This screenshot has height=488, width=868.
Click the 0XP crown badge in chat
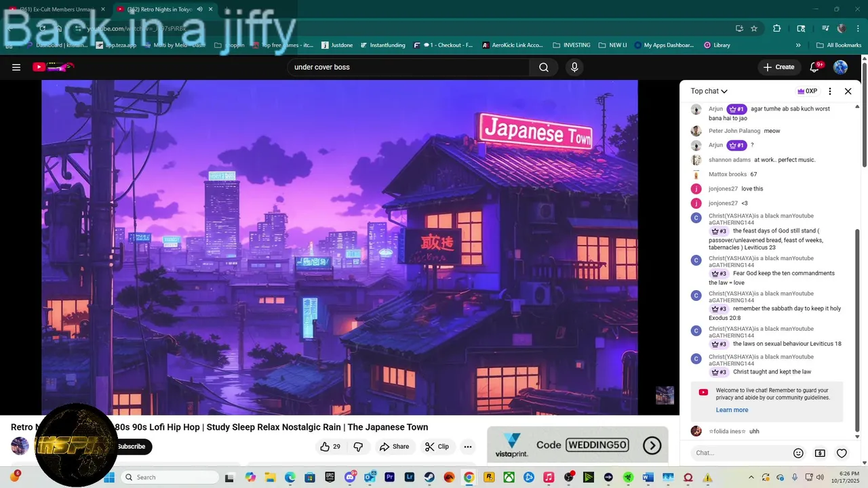tap(807, 91)
